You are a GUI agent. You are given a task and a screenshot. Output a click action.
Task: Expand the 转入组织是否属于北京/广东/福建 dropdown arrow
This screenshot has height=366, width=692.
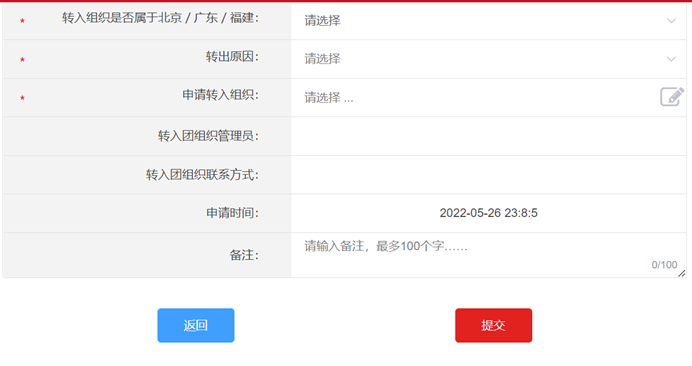(x=671, y=21)
